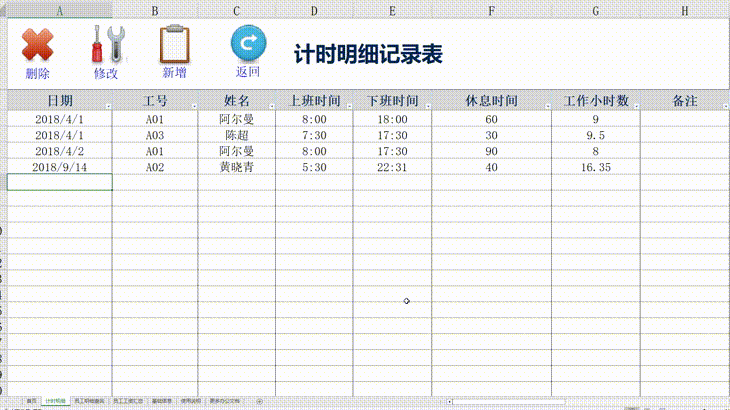Click the wrench 修改 (modify) icon

click(107, 46)
